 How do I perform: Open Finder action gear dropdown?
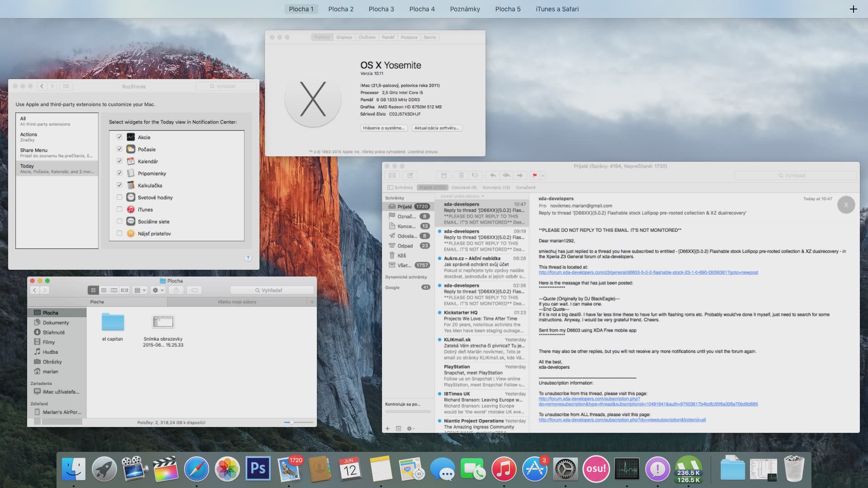tap(158, 290)
